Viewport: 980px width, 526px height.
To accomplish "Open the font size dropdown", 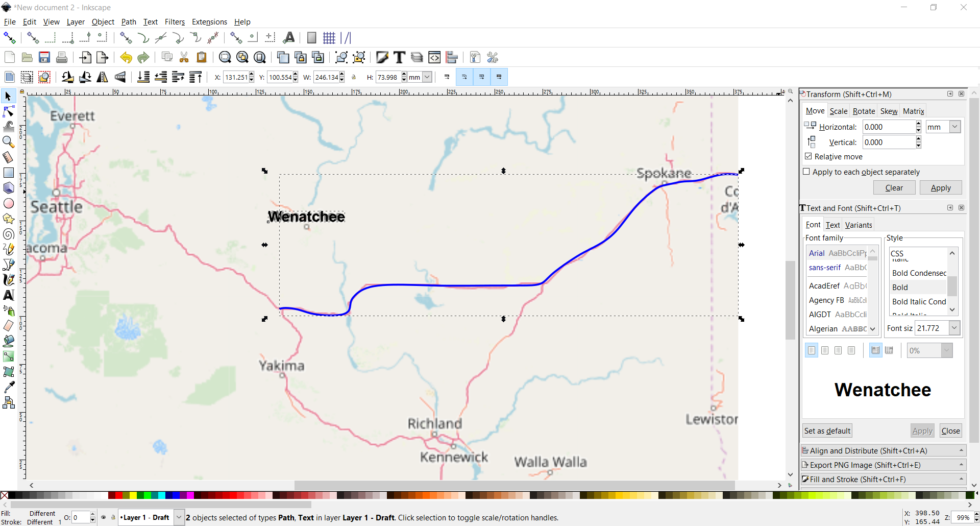I will (954, 328).
